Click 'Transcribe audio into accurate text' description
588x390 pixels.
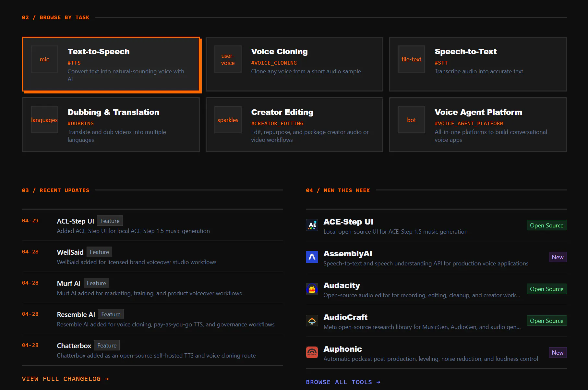pyautogui.click(x=479, y=71)
